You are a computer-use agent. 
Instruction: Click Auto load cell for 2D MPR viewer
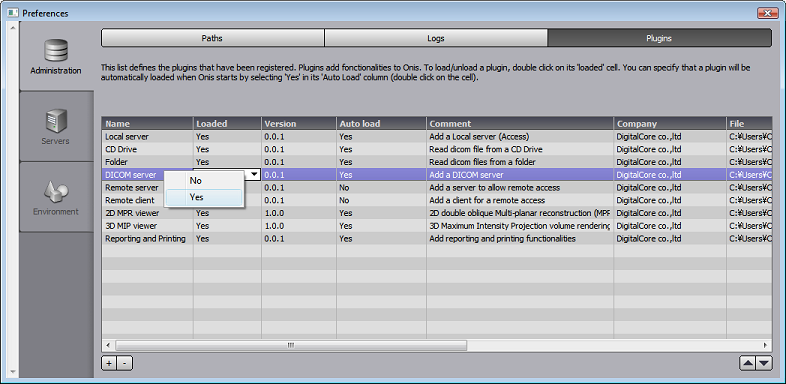[x=381, y=213]
